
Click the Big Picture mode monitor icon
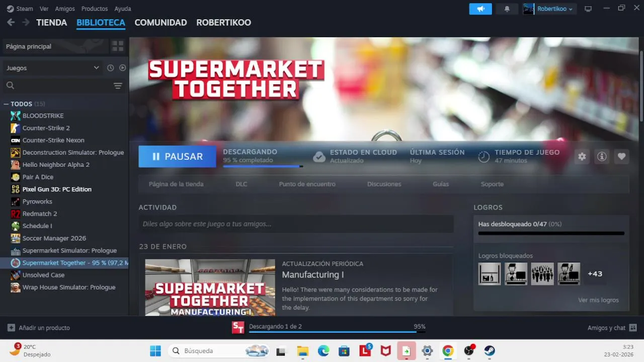[x=588, y=9]
